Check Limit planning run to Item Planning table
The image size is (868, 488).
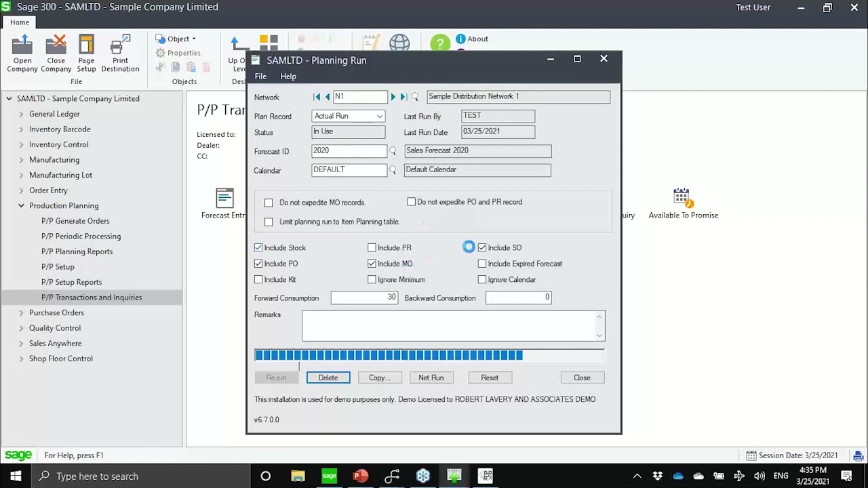[x=269, y=222]
